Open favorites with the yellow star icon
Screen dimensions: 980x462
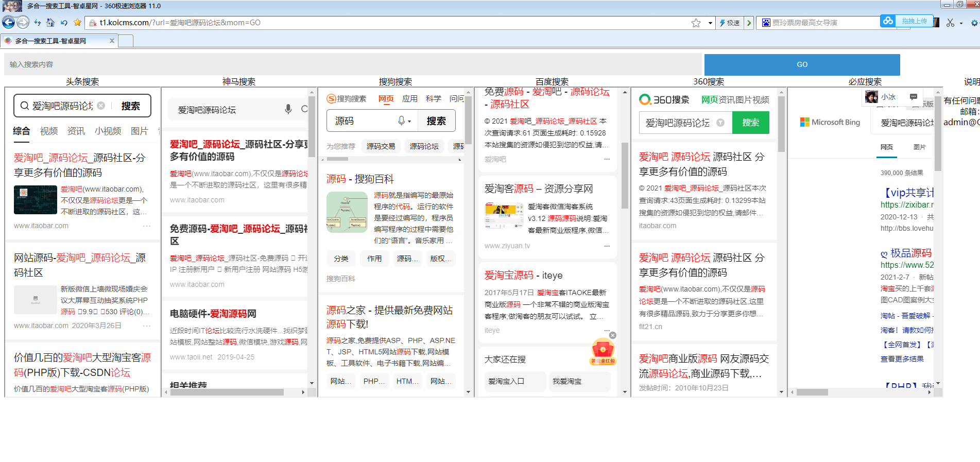click(77, 22)
